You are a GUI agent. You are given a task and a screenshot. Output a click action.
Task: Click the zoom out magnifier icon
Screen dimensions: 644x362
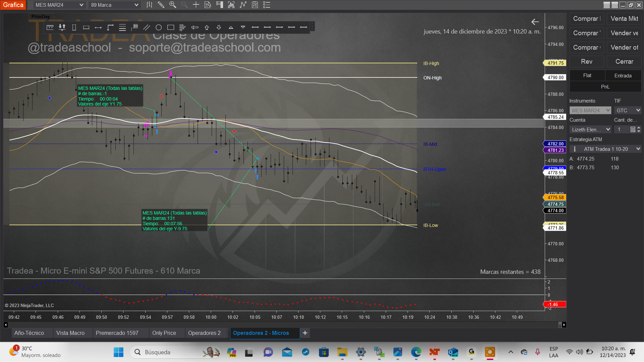pyautogui.click(x=184, y=5)
